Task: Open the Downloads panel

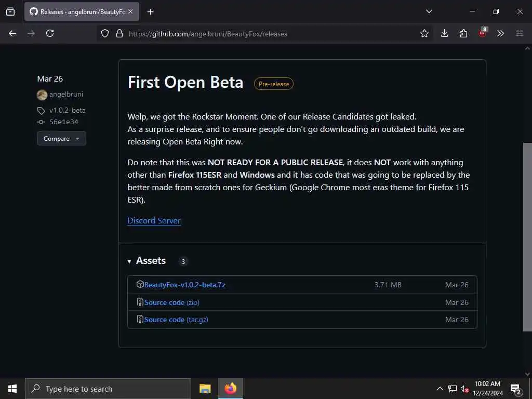Action: pos(445,33)
